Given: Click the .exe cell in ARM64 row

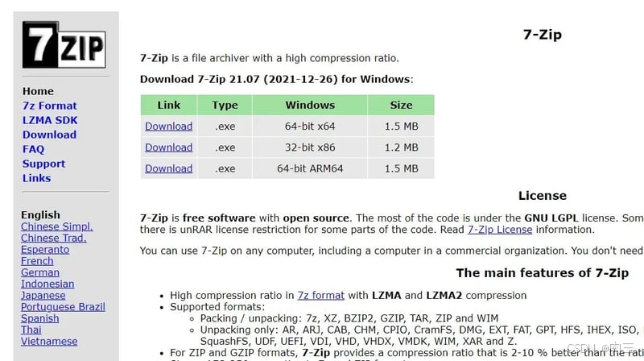Looking at the screenshot, I should (x=225, y=168).
